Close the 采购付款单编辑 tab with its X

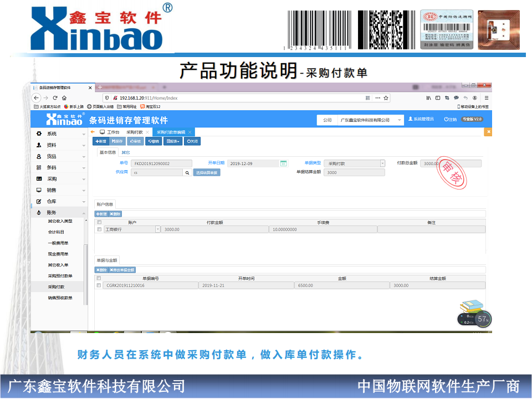pos(190,132)
